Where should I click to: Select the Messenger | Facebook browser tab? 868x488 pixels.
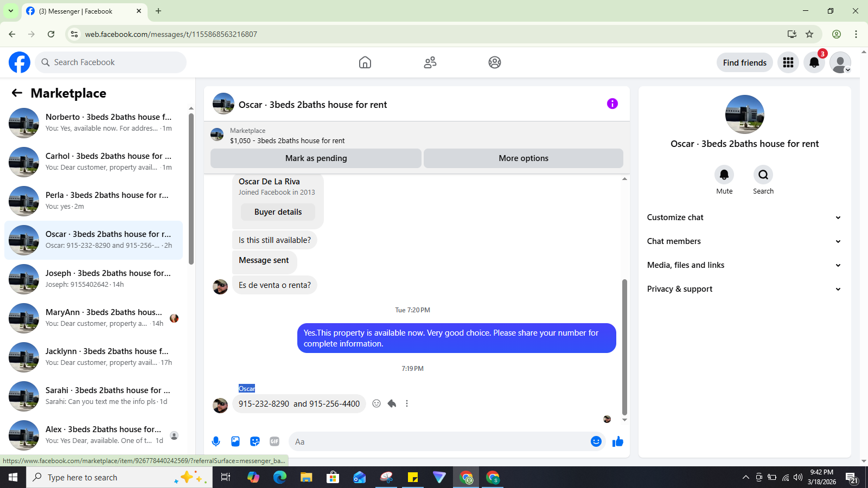pyautogui.click(x=84, y=11)
